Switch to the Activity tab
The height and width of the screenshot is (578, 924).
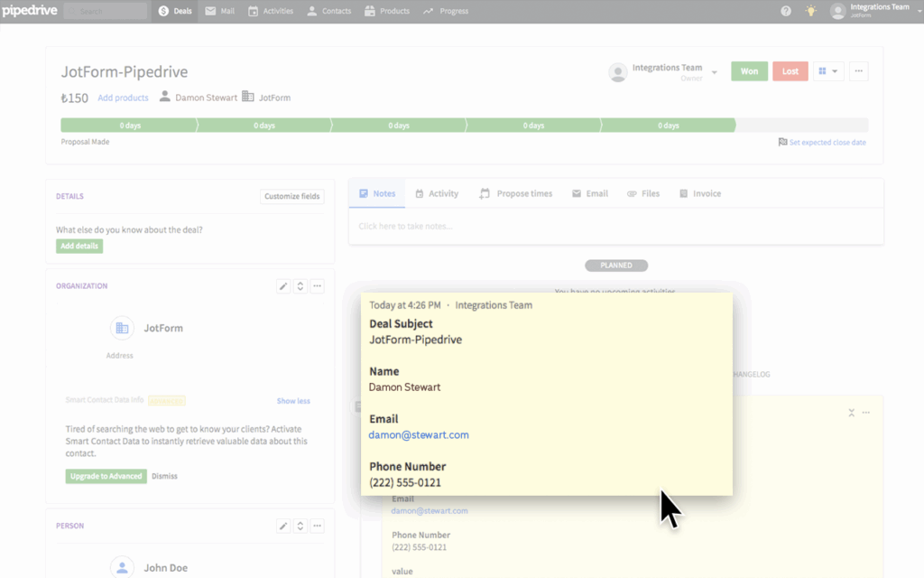(437, 193)
